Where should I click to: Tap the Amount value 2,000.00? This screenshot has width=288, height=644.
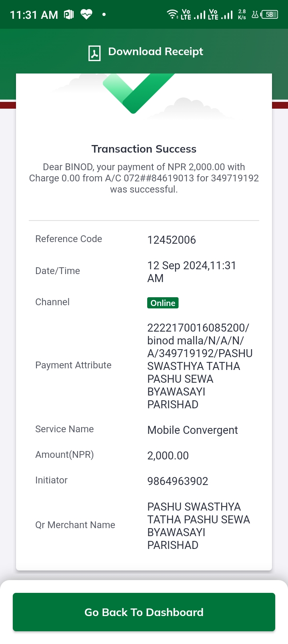(x=168, y=455)
